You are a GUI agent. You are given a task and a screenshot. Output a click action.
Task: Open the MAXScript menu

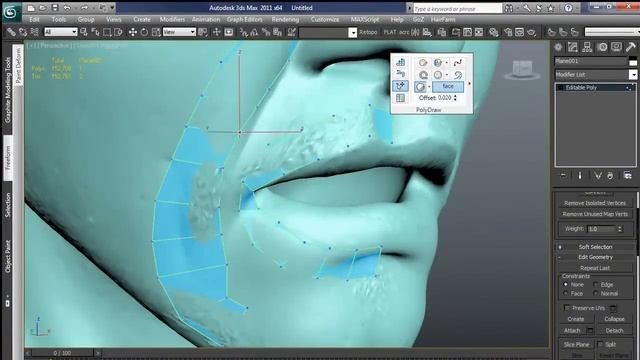(365, 20)
